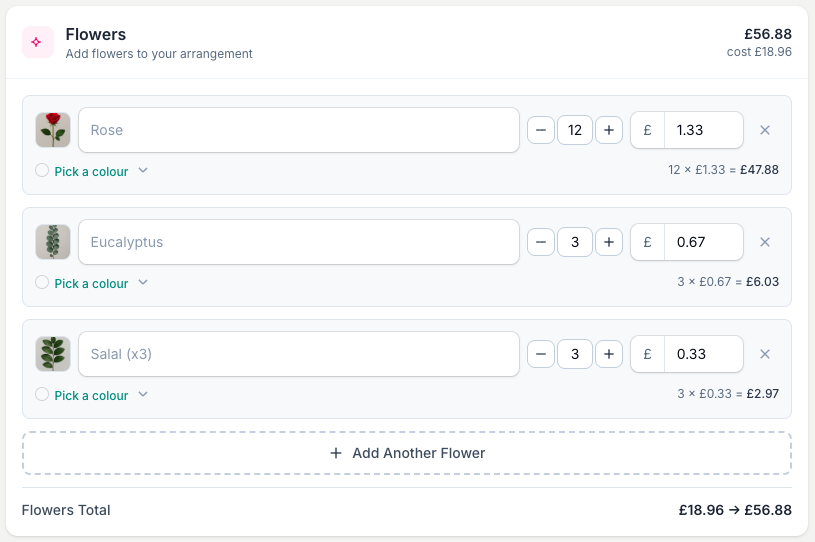Remove the Salal (x3) row with X

click(765, 354)
